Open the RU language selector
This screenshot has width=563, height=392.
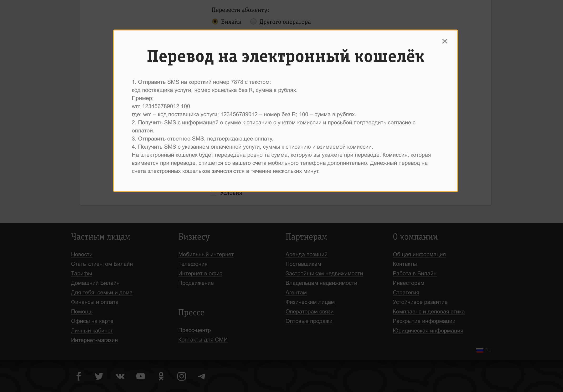point(488,350)
